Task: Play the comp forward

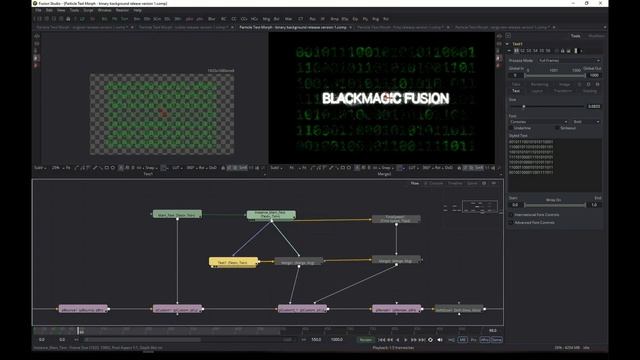Action: (x=405, y=340)
